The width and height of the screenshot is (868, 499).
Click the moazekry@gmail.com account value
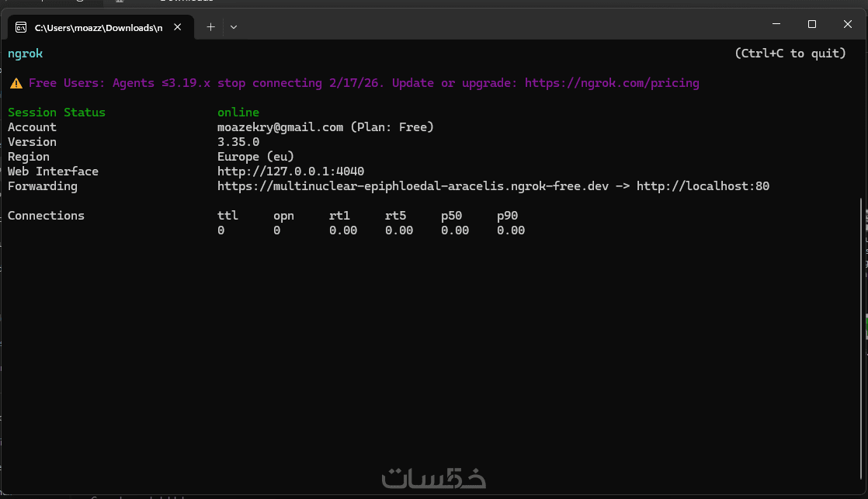280,127
